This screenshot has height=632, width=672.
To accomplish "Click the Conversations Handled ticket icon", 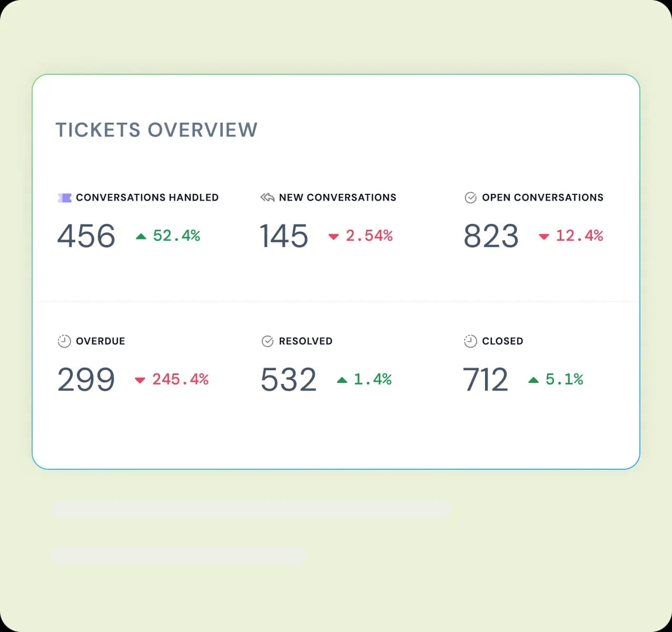I will tap(64, 197).
